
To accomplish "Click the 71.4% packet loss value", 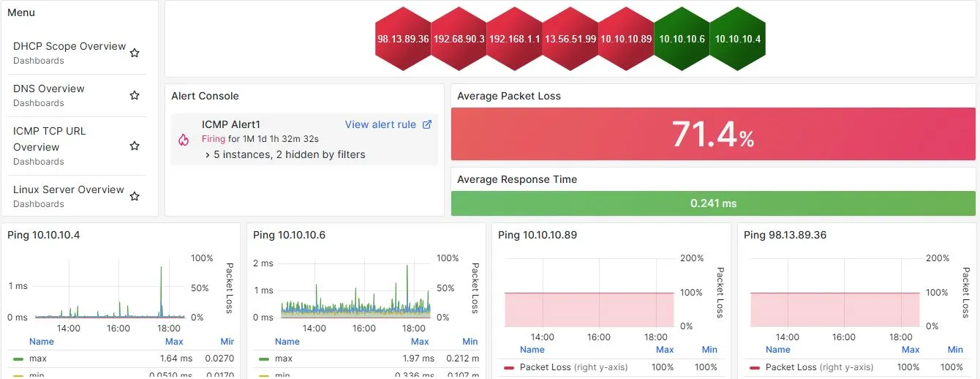I will (x=713, y=134).
